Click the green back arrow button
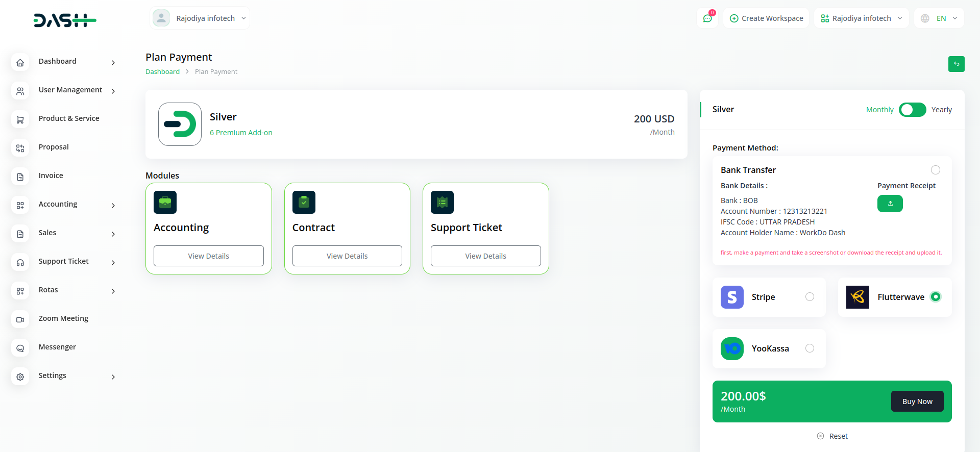 [x=956, y=64]
